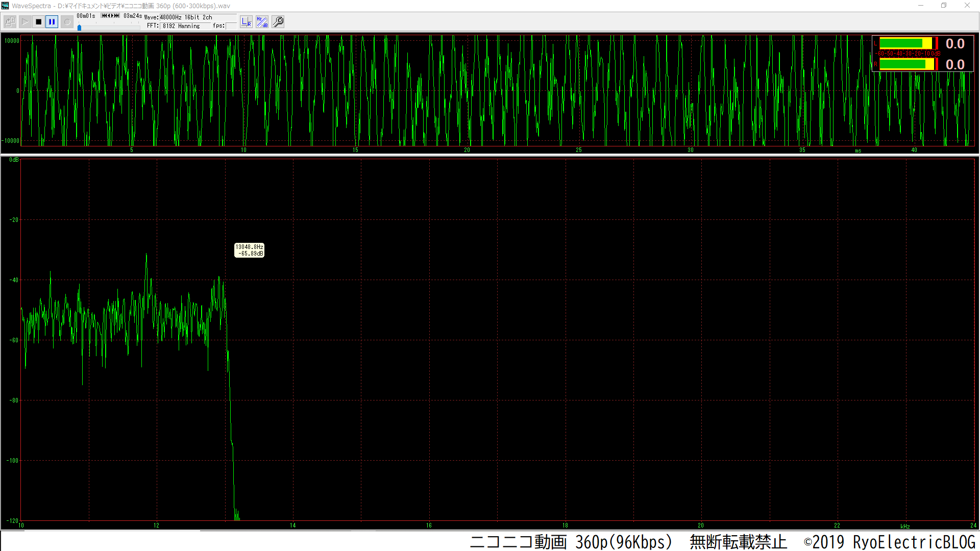The width and height of the screenshot is (980, 551).
Task: Minimize the WaveSpectra window
Action: [921, 6]
